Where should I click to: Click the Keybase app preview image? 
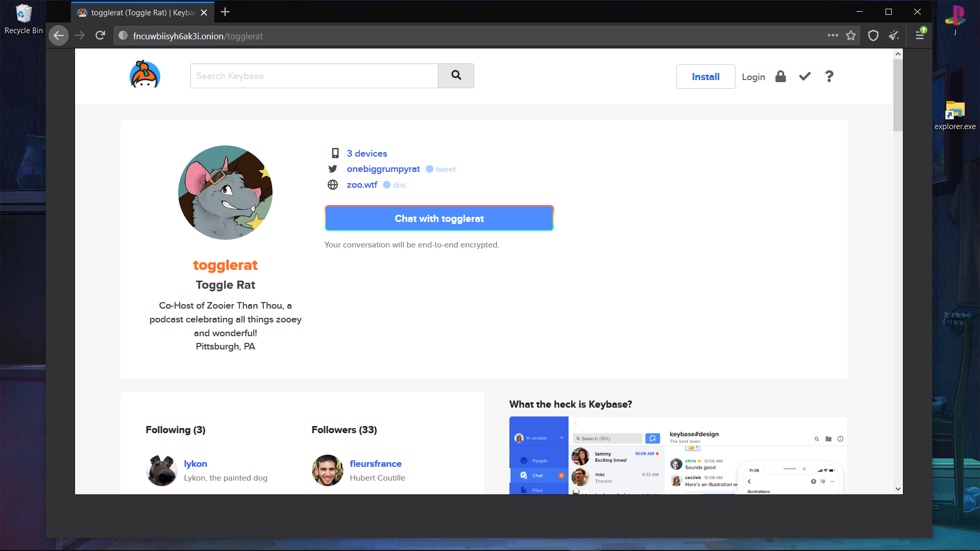pyautogui.click(x=678, y=455)
